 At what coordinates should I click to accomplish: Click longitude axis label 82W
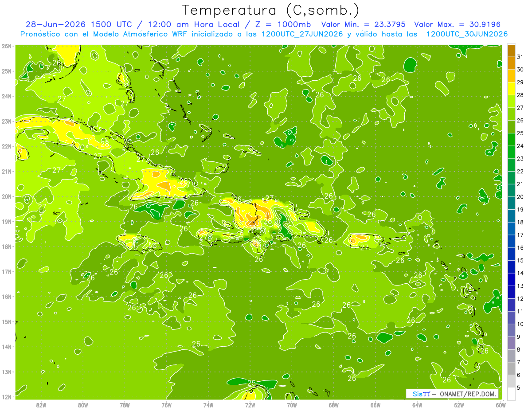pos(41,405)
